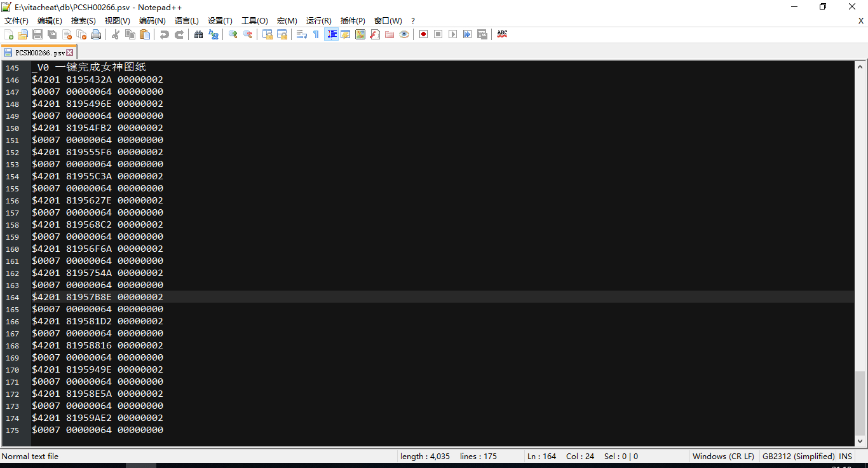868x468 pixels.
Task: Print the document with printer icon
Action: pyautogui.click(x=96, y=34)
